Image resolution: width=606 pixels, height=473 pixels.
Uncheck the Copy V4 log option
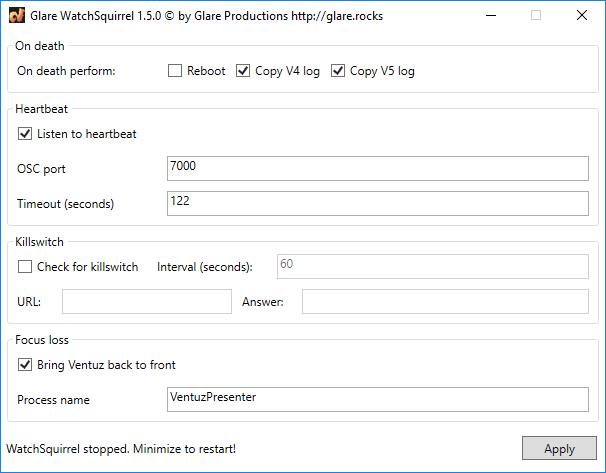click(243, 71)
